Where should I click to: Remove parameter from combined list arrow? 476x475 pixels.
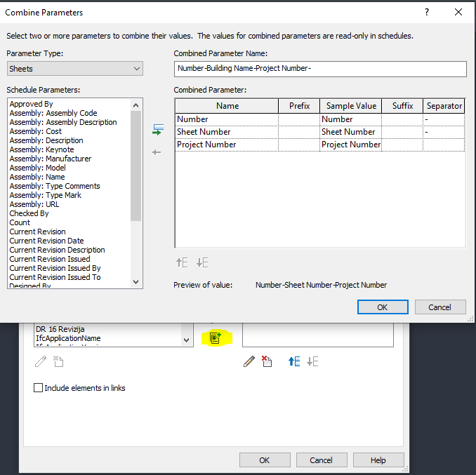[157, 152]
